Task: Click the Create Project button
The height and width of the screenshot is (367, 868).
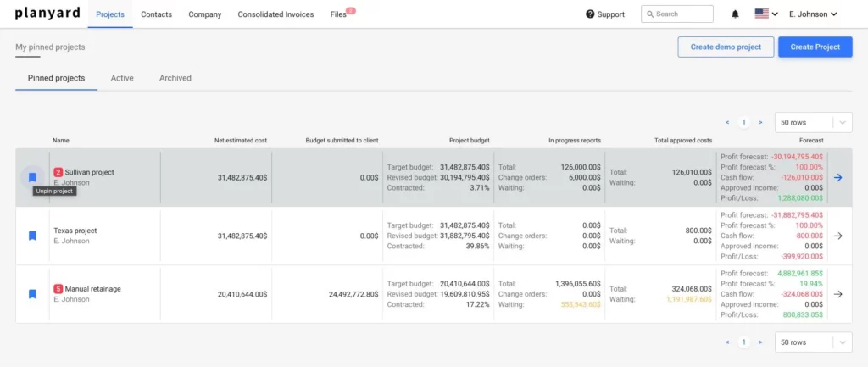Action: (x=815, y=47)
